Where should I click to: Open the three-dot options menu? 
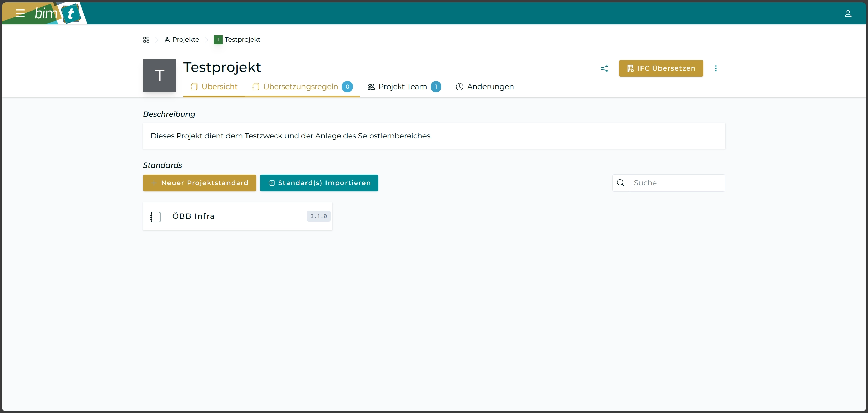[716, 68]
